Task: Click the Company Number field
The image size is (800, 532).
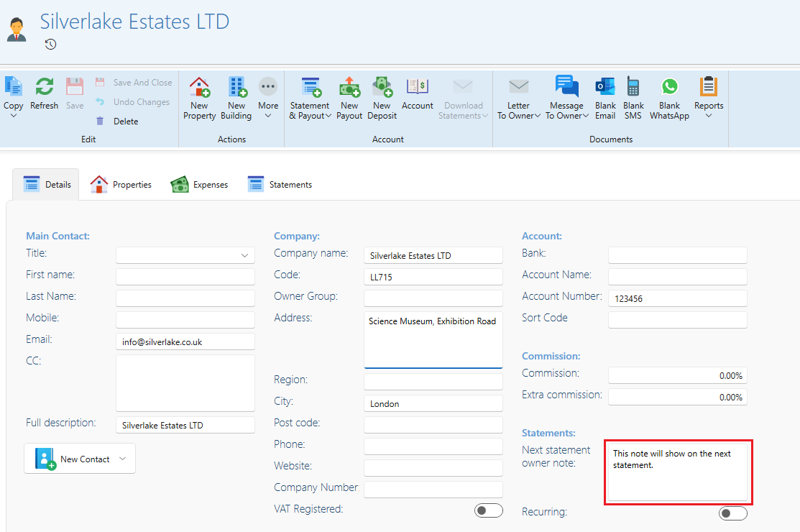Action: [x=433, y=489]
